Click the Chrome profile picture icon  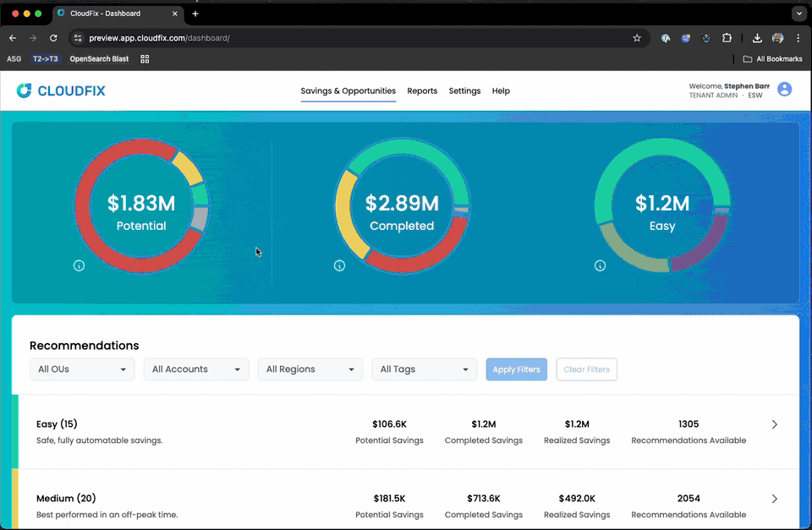pos(777,38)
